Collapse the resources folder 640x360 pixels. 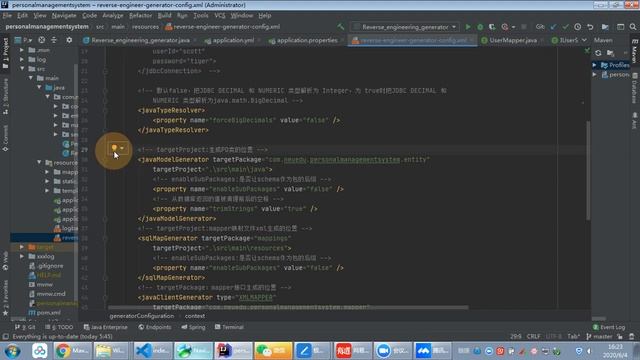click(x=40, y=162)
